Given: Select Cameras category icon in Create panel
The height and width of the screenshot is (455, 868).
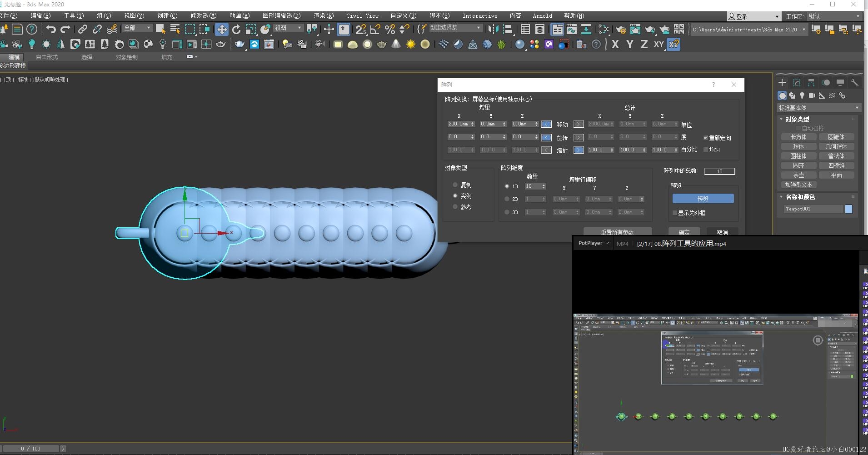Looking at the screenshot, I should (x=812, y=95).
